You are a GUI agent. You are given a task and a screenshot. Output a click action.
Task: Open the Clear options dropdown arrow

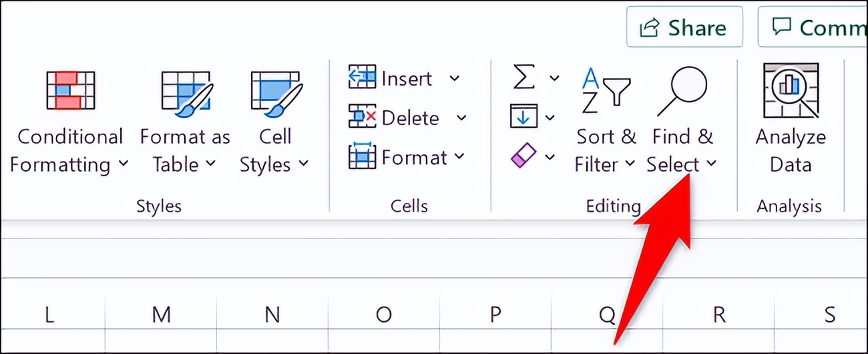[x=550, y=158]
